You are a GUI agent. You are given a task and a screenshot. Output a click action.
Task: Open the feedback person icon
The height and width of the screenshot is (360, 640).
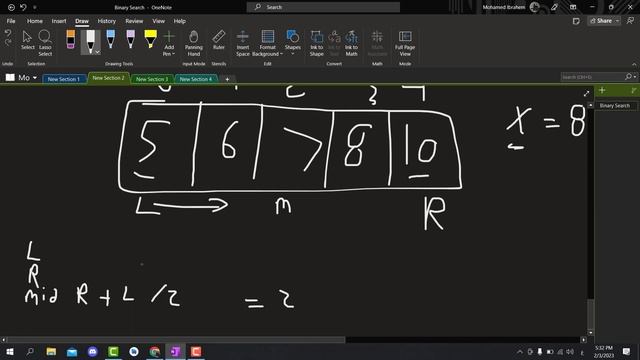point(631,21)
